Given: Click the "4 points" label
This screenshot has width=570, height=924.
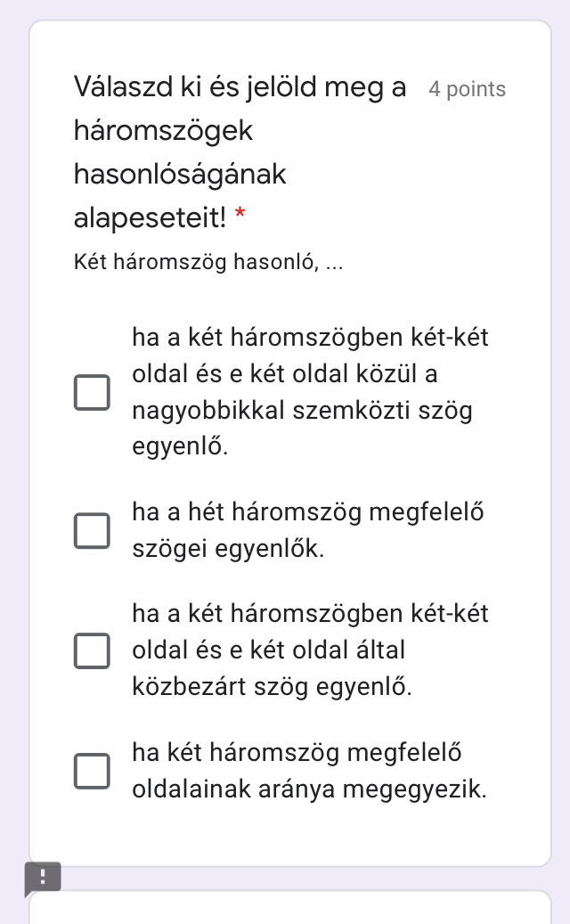Looking at the screenshot, I should tap(467, 89).
